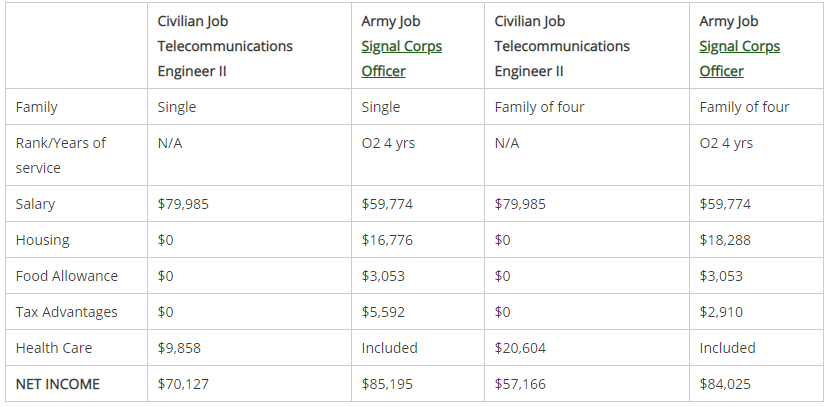Select the NET INCOME row label

click(58, 384)
